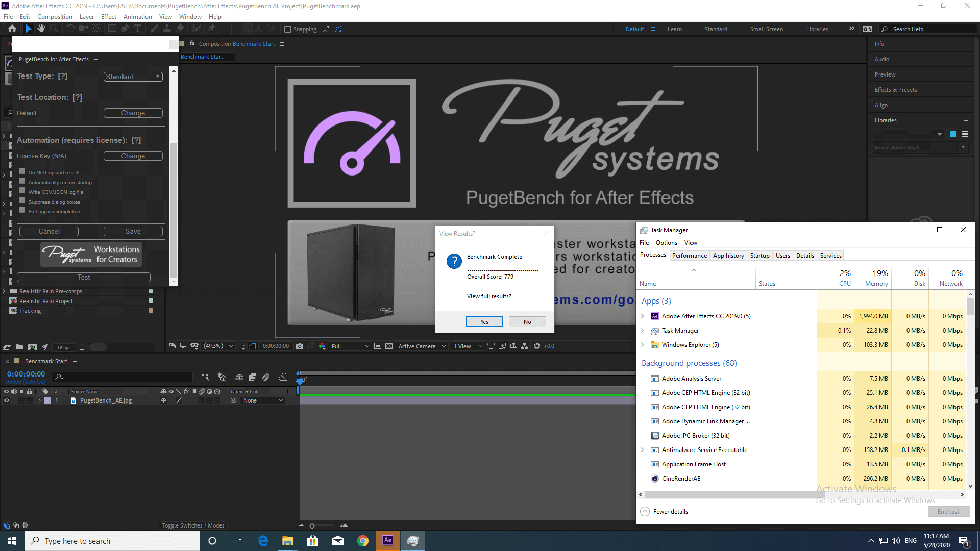
Task: Toggle motion blur enable icon in timeline
Action: click(266, 377)
